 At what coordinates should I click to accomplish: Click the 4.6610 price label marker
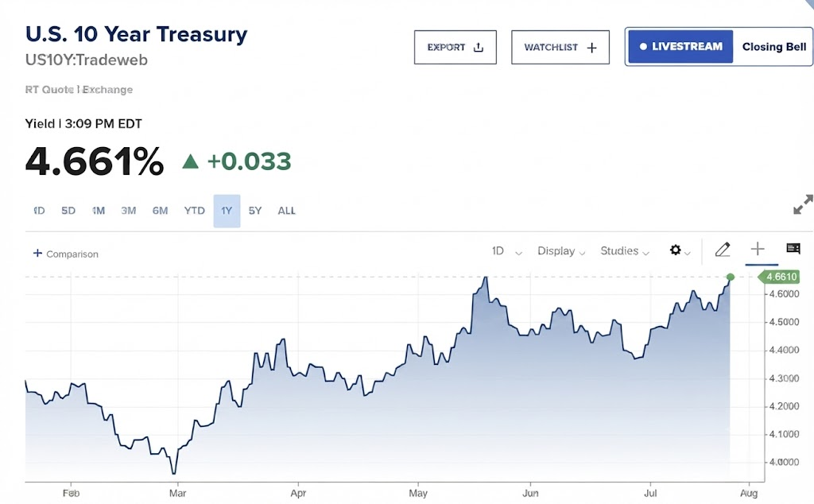tap(779, 277)
